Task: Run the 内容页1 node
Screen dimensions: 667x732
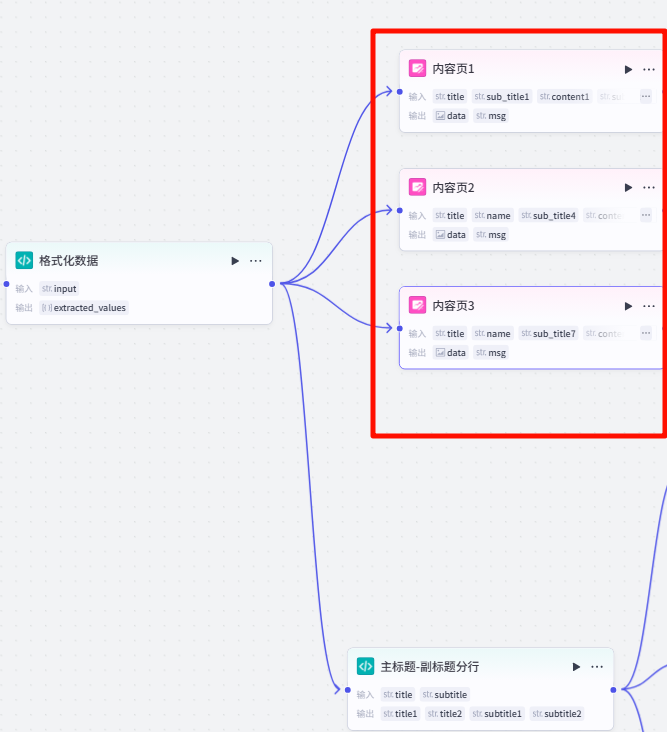Action: pos(628,70)
